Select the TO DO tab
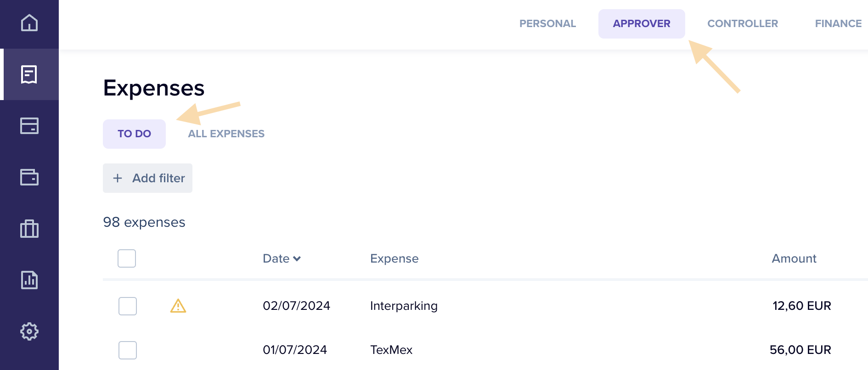The height and width of the screenshot is (370, 868). 134,134
